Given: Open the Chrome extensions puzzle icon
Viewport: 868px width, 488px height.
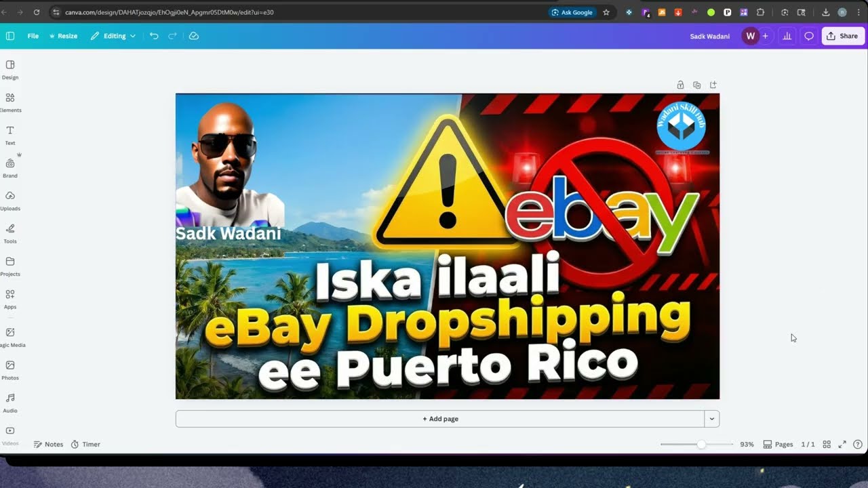Looking at the screenshot, I should point(760,12).
